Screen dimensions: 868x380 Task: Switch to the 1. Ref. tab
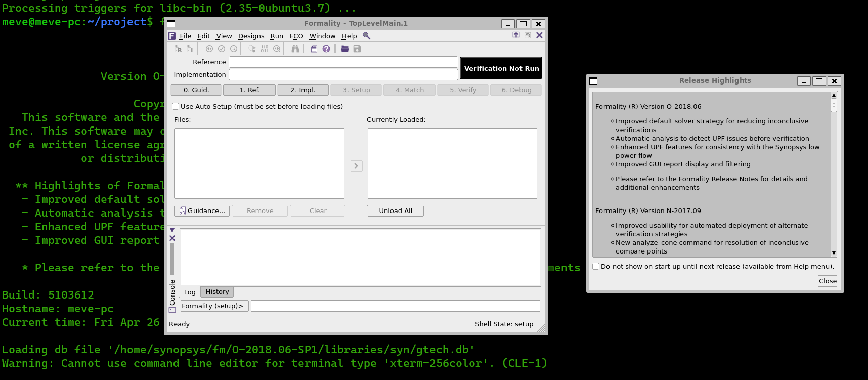[x=249, y=90]
